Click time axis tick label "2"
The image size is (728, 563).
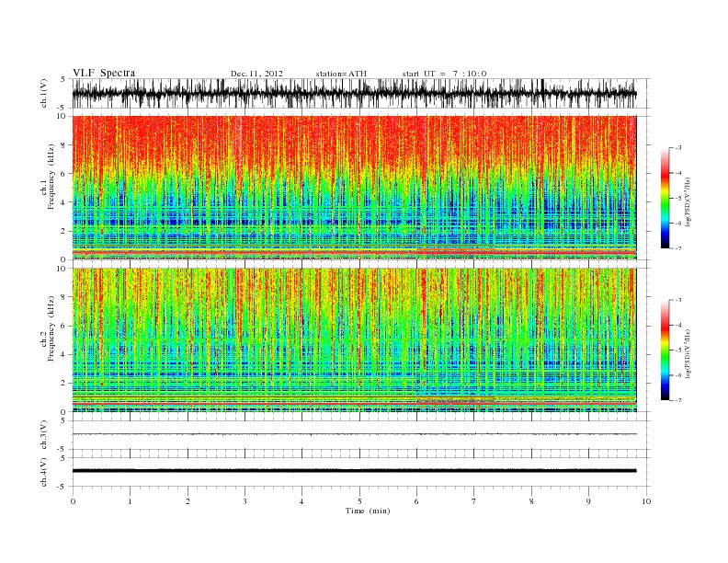pyautogui.click(x=188, y=501)
